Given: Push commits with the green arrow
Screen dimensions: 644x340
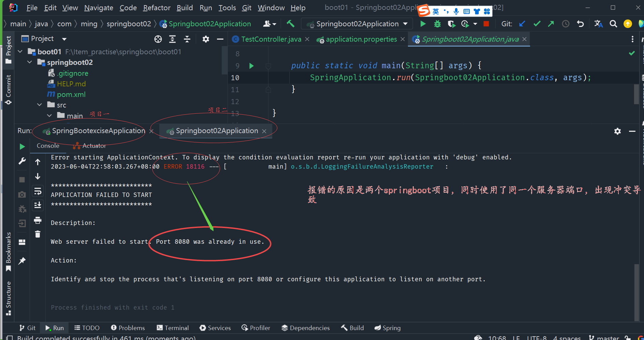Looking at the screenshot, I should [551, 24].
